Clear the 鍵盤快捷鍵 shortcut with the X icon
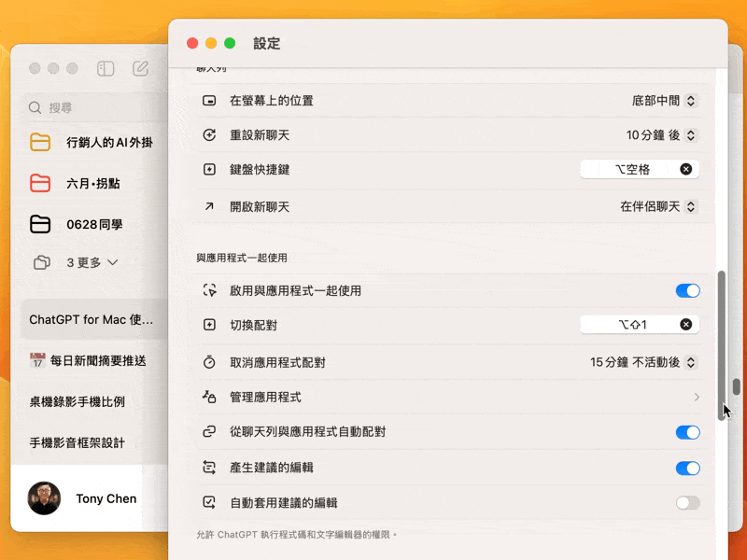 (x=685, y=169)
